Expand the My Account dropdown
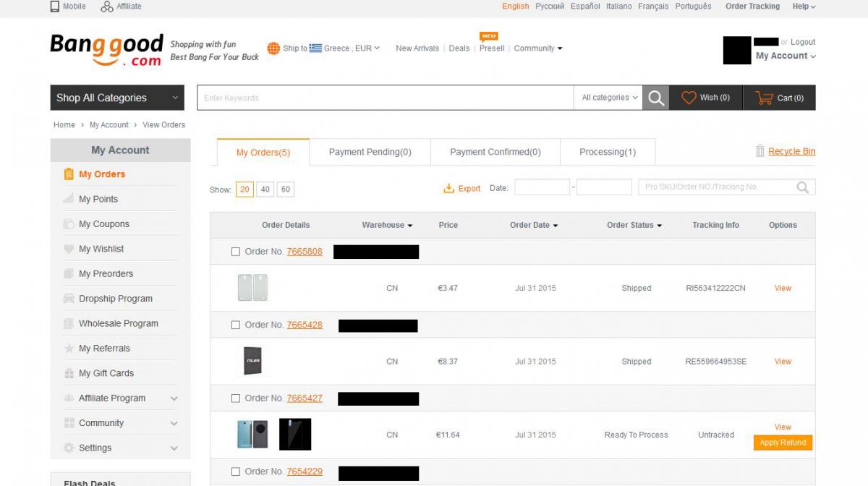This screenshot has width=868, height=486. 786,56
